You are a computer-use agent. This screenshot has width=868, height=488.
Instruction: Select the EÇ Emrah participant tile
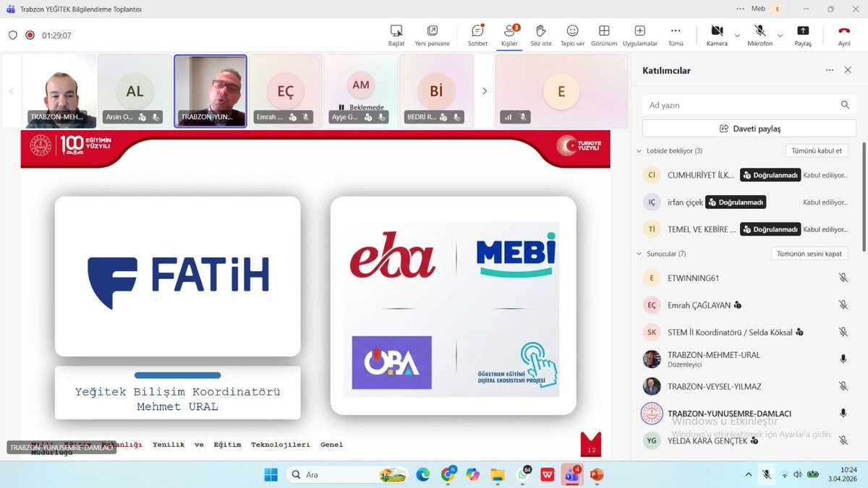286,91
